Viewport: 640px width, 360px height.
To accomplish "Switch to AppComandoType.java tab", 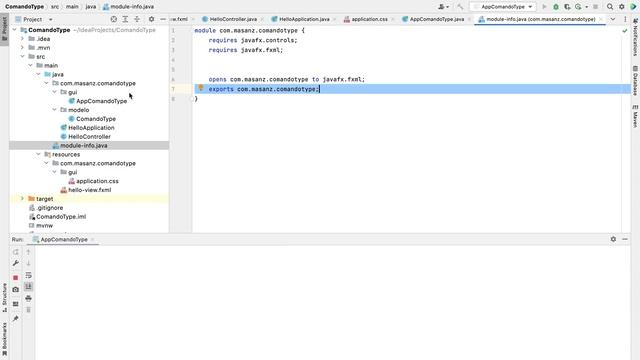I will point(436,19).
